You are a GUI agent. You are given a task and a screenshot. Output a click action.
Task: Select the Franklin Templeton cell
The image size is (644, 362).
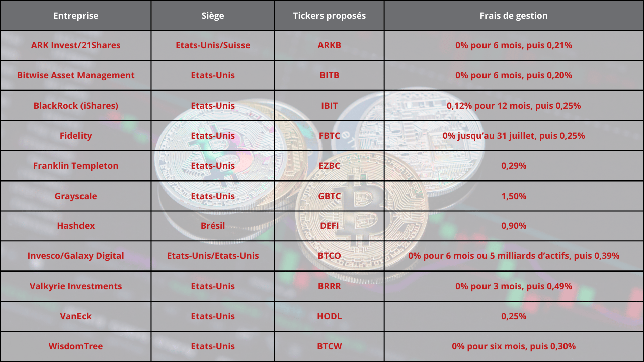(x=75, y=166)
